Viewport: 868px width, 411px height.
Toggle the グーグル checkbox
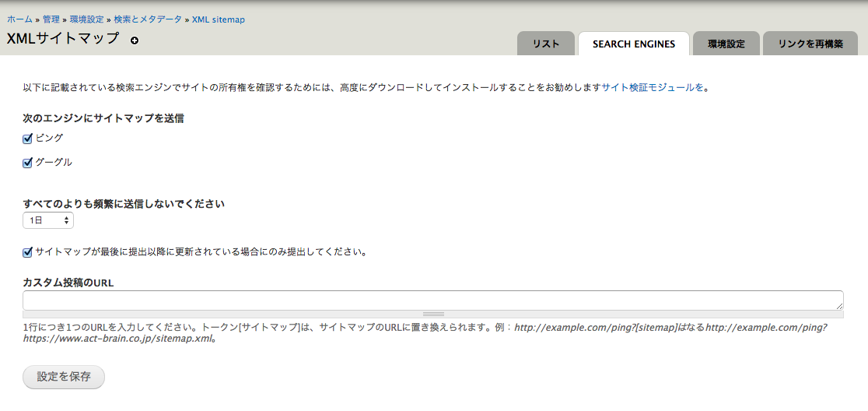[x=28, y=163]
